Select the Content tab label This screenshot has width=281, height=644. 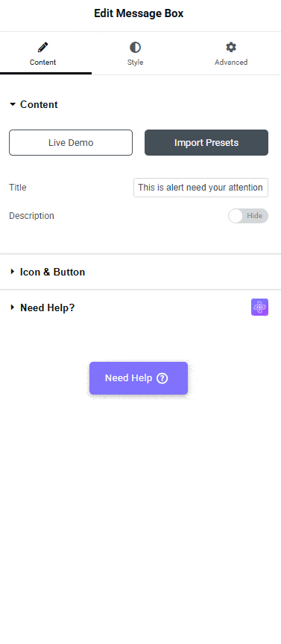click(x=42, y=63)
